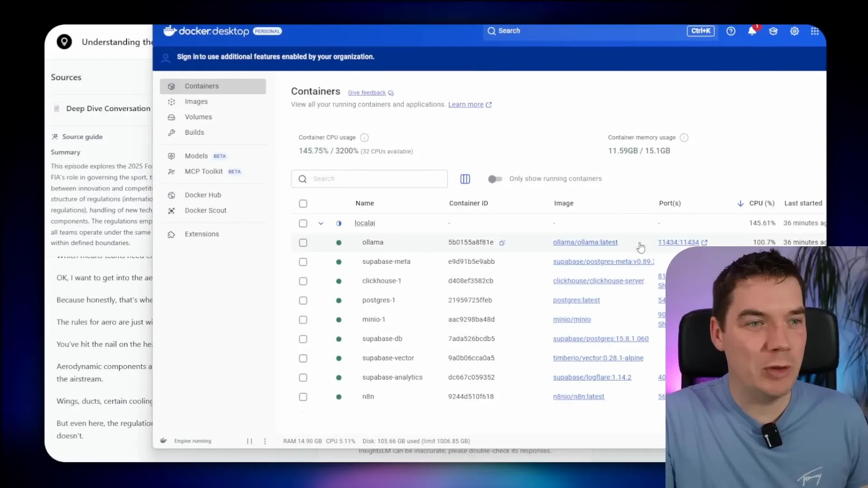Image resolution: width=868 pixels, height=488 pixels.
Task: Select the supabase-vector container checkbox
Action: 303,358
